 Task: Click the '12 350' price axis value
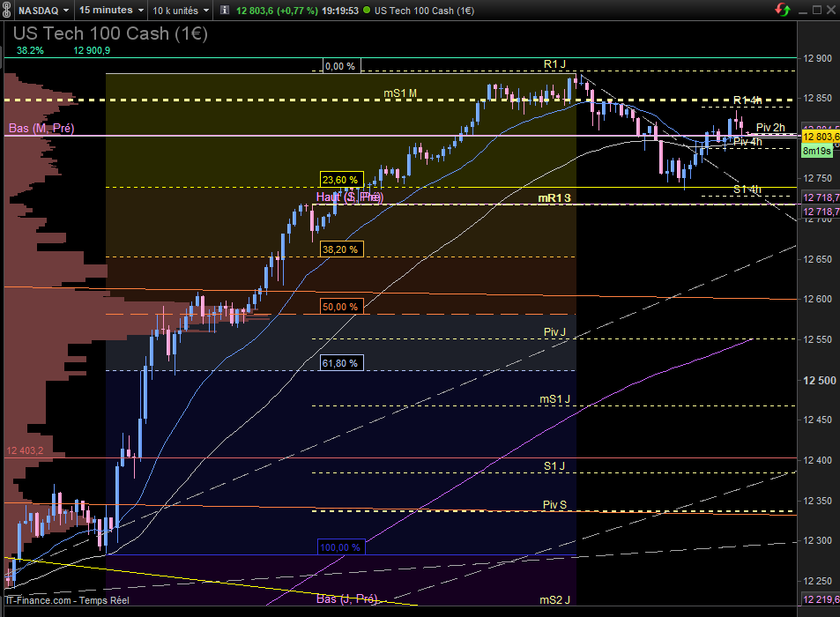[817, 501]
